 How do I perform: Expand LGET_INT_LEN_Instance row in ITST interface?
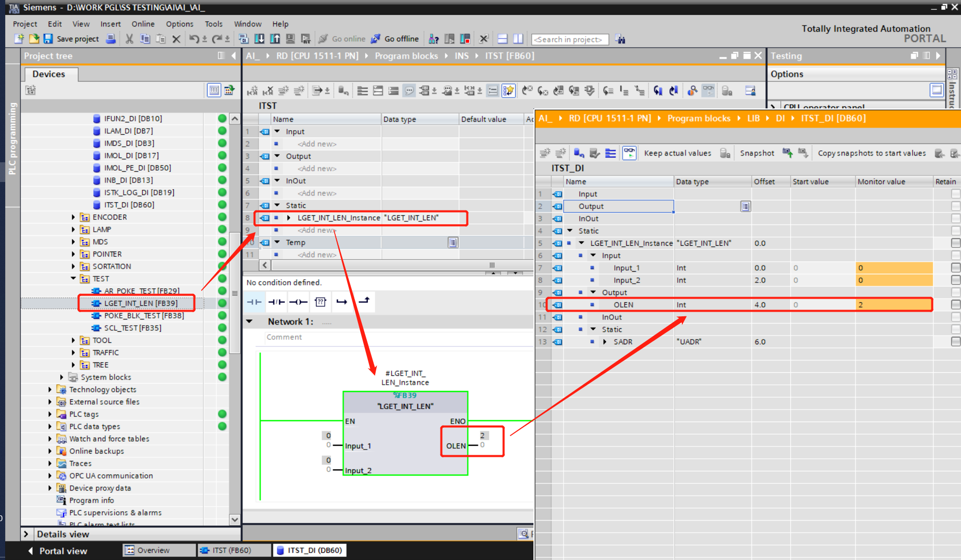289,218
